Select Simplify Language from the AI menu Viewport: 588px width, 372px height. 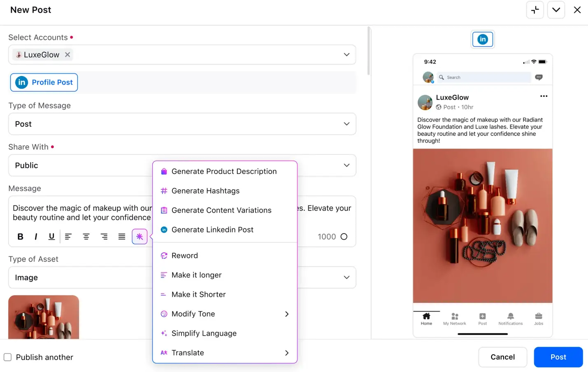click(204, 333)
